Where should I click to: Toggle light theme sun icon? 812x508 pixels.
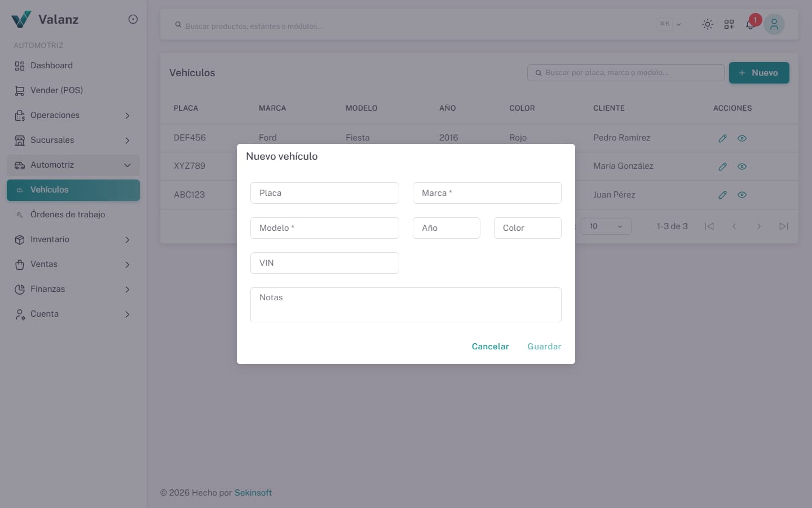pyautogui.click(x=707, y=24)
